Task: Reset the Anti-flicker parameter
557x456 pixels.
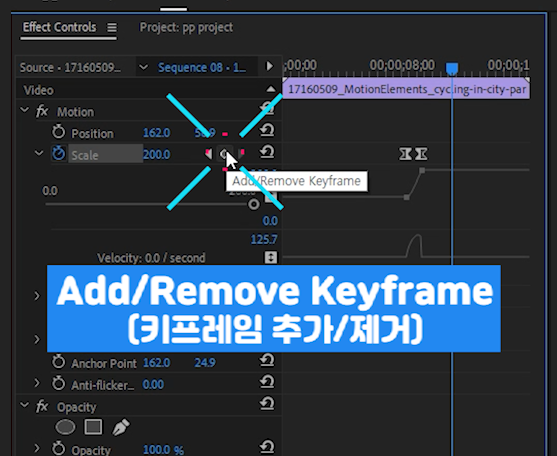Action: tap(267, 382)
